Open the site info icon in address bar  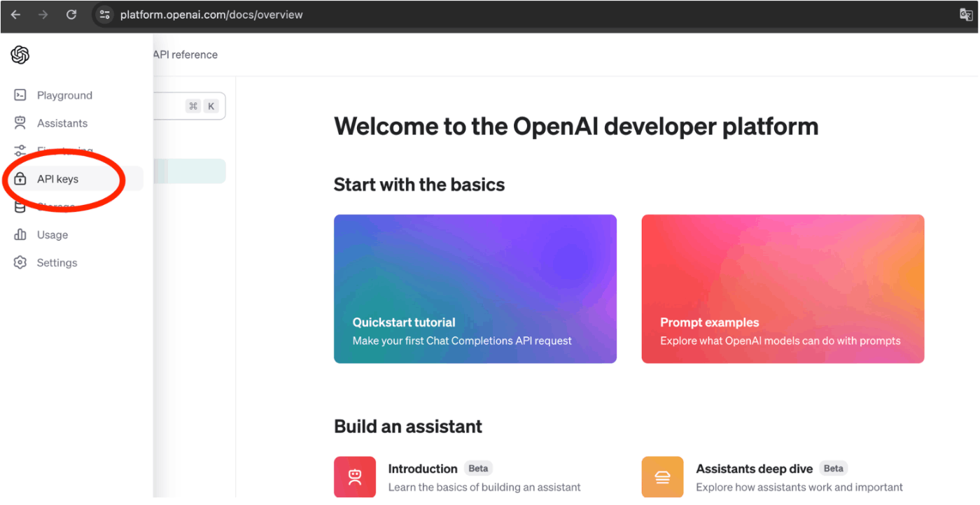pyautogui.click(x=104, y=15)
